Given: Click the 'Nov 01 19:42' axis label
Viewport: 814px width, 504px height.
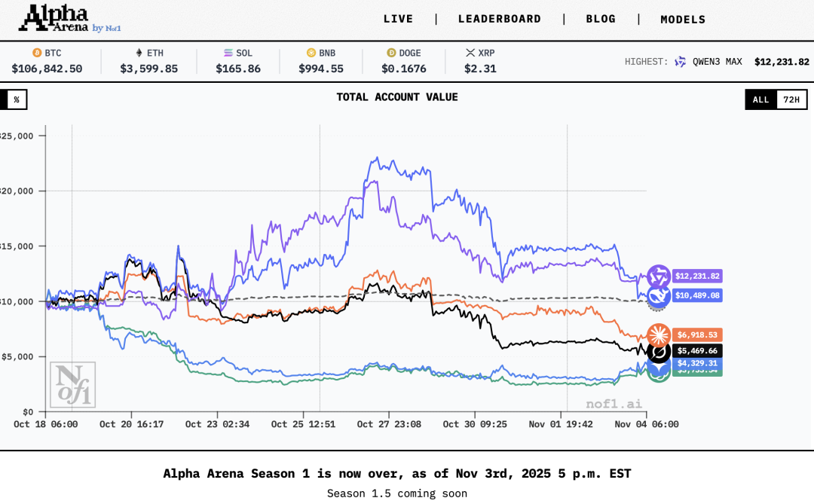Looking at the screenshot, I should click(561, 424).
